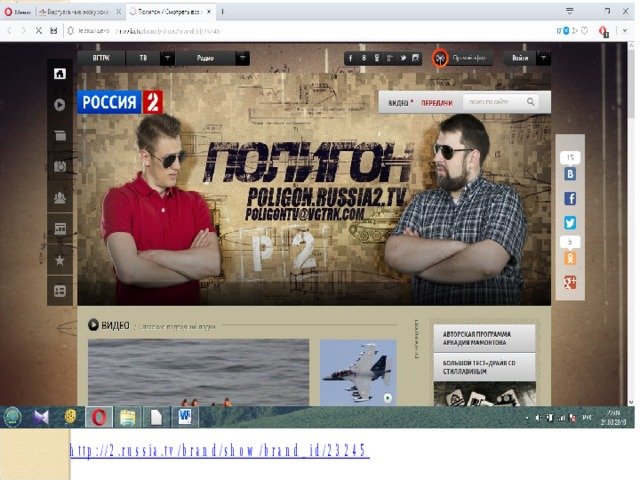Open the camera photo sidebar icon

[60, 167]
